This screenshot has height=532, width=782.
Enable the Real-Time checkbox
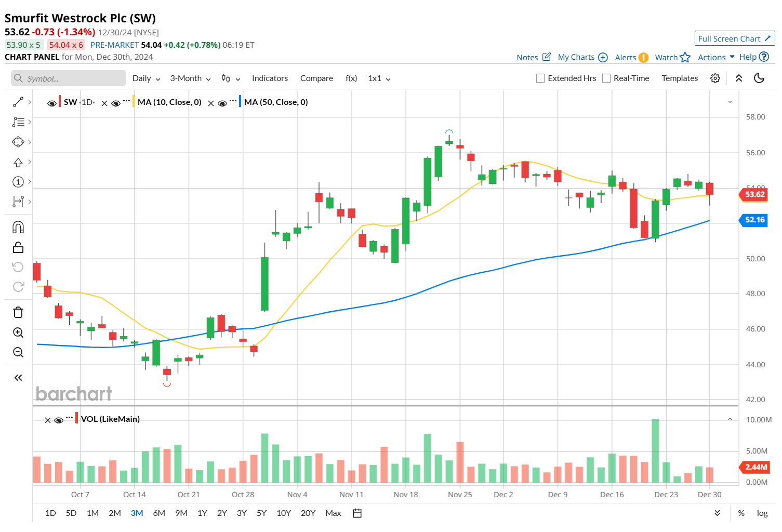click(x=606, y=78)
